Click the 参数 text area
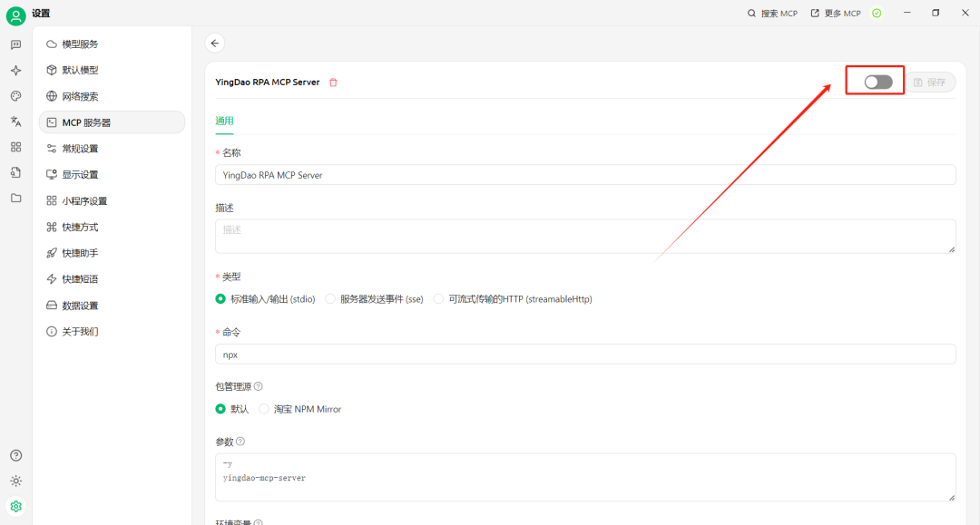 point(585,478)
